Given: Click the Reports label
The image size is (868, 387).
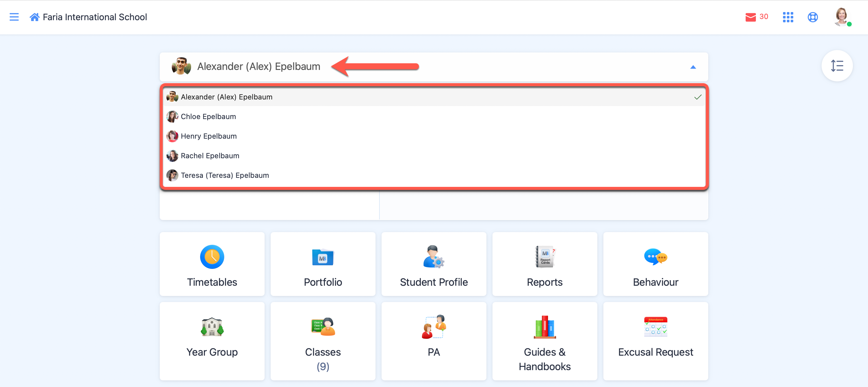Looking at the screenshot, I should pyautogui.click(x=545, y=282).
